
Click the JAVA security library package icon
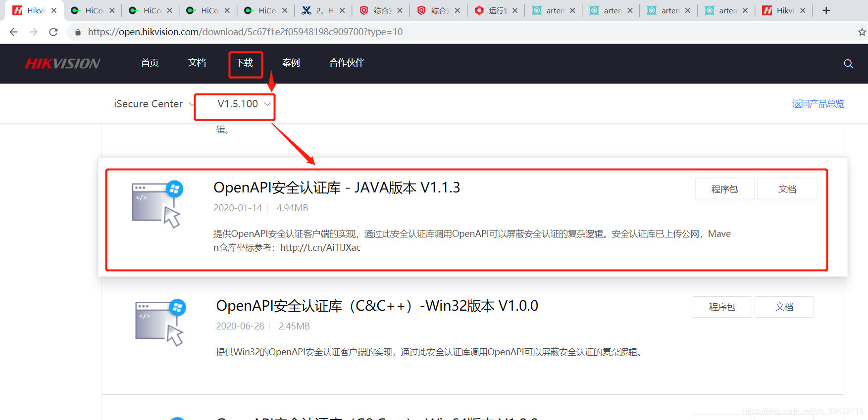tap(157, 204)
